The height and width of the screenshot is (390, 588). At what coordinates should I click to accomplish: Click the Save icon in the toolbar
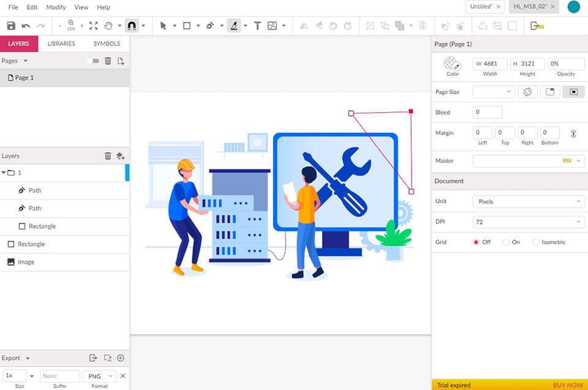pyautogui.click(x=11, y=26)
